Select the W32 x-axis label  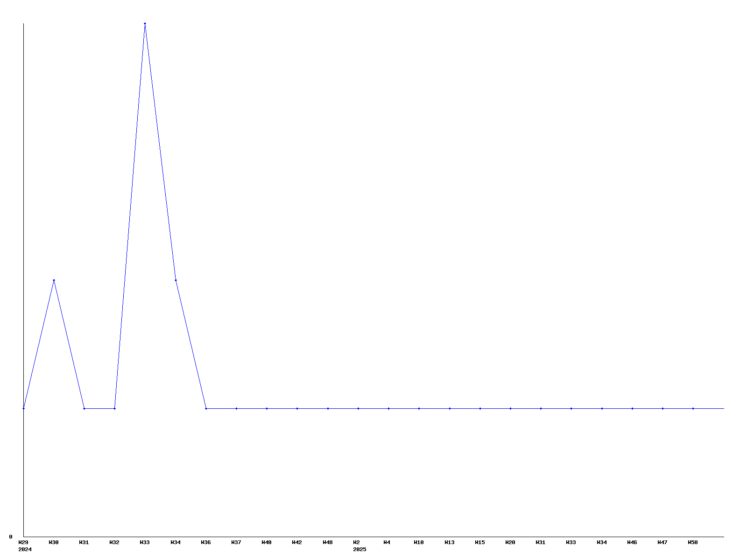(x=114, y=542)
